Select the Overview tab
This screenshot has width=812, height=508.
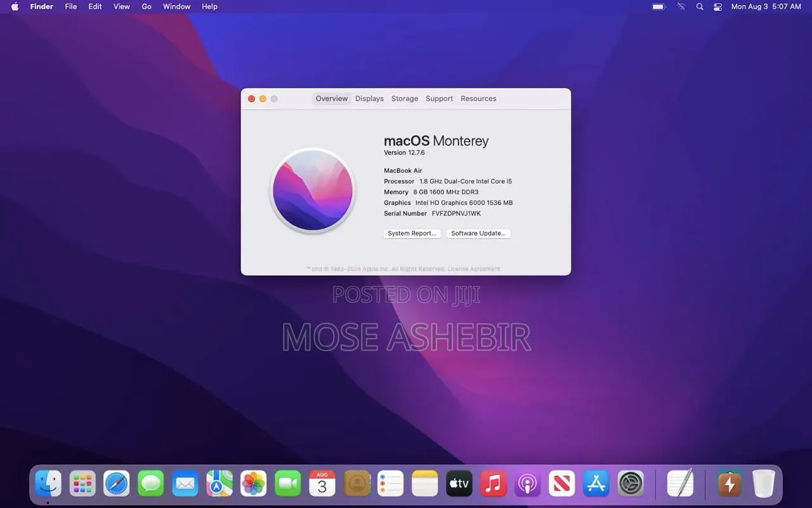tap(332, 98)
